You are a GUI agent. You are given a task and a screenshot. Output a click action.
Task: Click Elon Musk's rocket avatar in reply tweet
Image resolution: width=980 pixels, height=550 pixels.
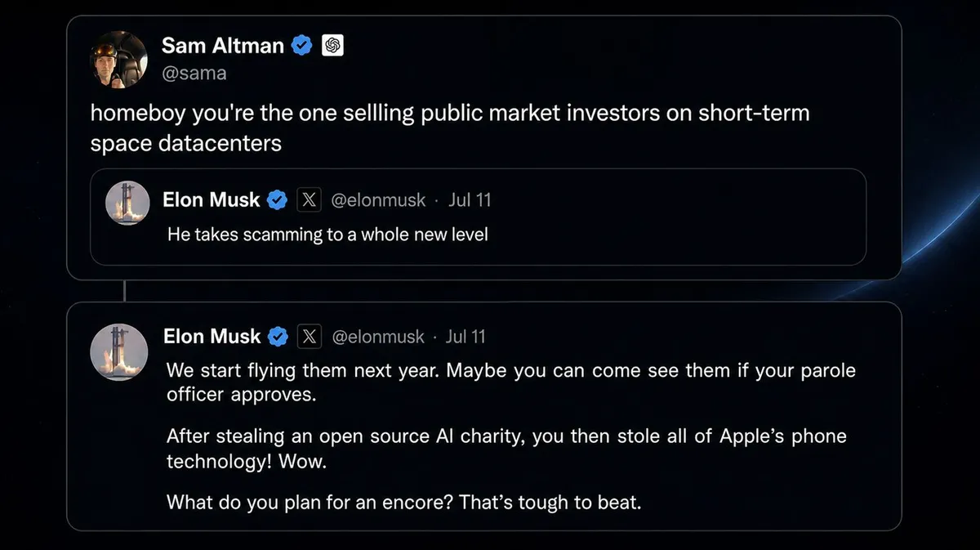pyautogui.click(x=118, y=351)
